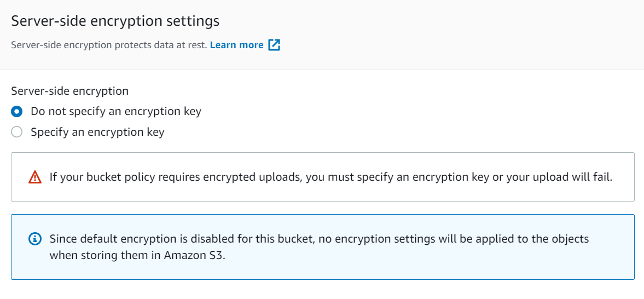The height and width of the screenshot is (299, 644).
Task: Select the 'Do not specify an encryption key' radio button
Action: [x=17, y=111]
